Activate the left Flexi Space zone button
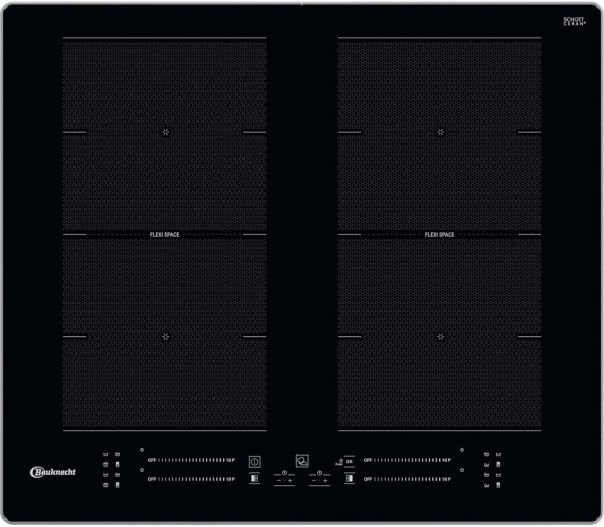Image resolution: width=604 pixels, height=527 pixels. 254,479
